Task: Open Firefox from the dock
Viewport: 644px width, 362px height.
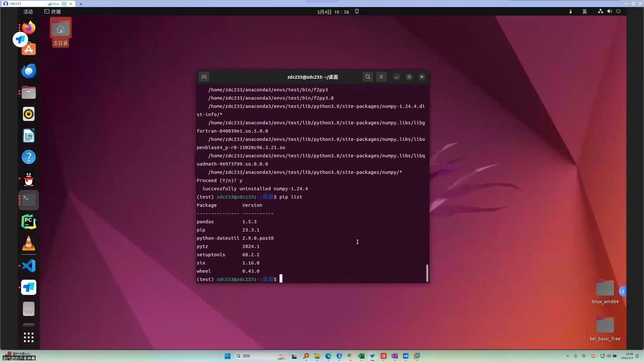Action: coord(29,28)
